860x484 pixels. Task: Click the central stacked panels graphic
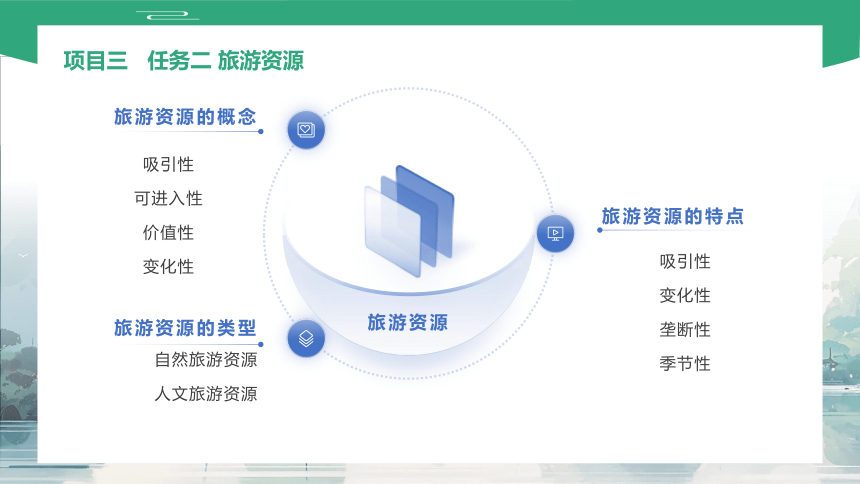coord(409,221)
